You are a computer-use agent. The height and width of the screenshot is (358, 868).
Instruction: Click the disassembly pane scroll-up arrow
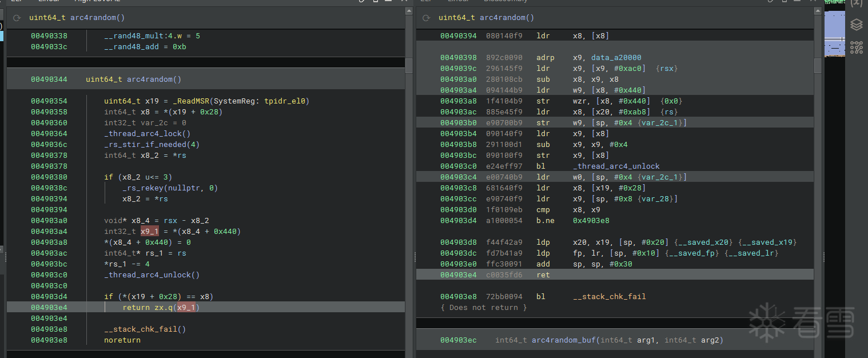[x=818, y=11]
